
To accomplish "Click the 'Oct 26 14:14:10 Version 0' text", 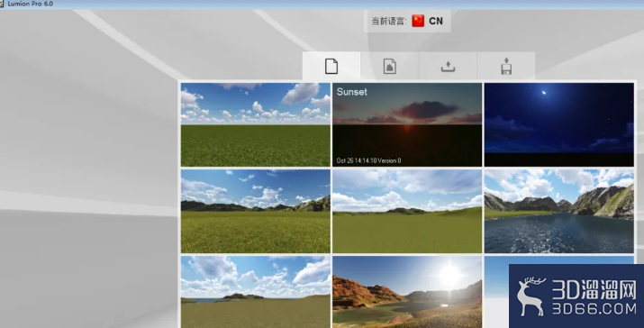I will pyautogui.click(x=368, y=160).
